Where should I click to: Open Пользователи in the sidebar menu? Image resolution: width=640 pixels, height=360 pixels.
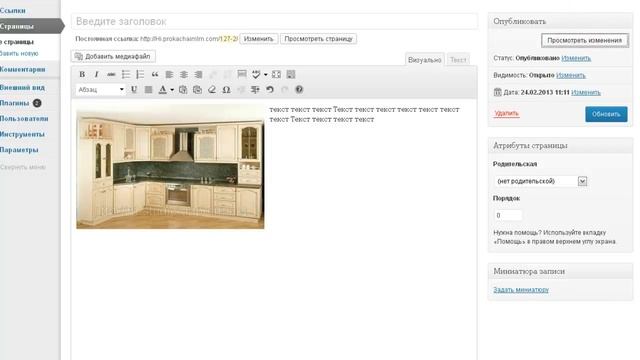(x=24, y=119)
